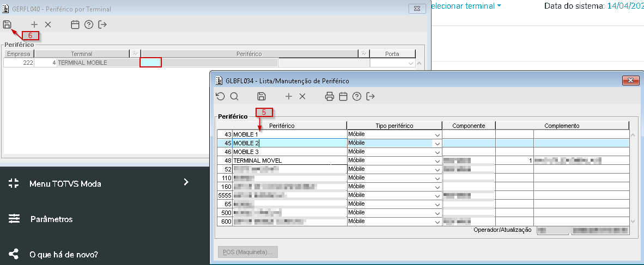Click Terminal column header in GERFL040
Screen dimensions: 644x265
tap(82, 54)
